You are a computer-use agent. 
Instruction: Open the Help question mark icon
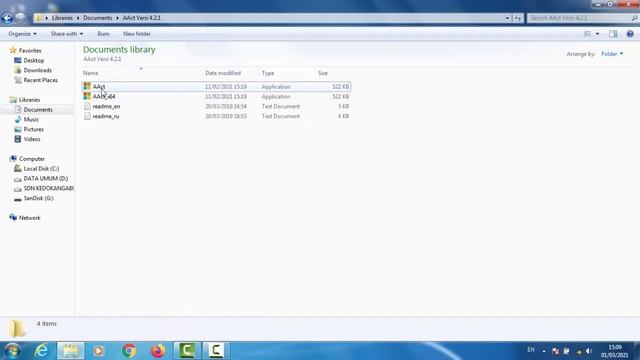pos(630,34)
